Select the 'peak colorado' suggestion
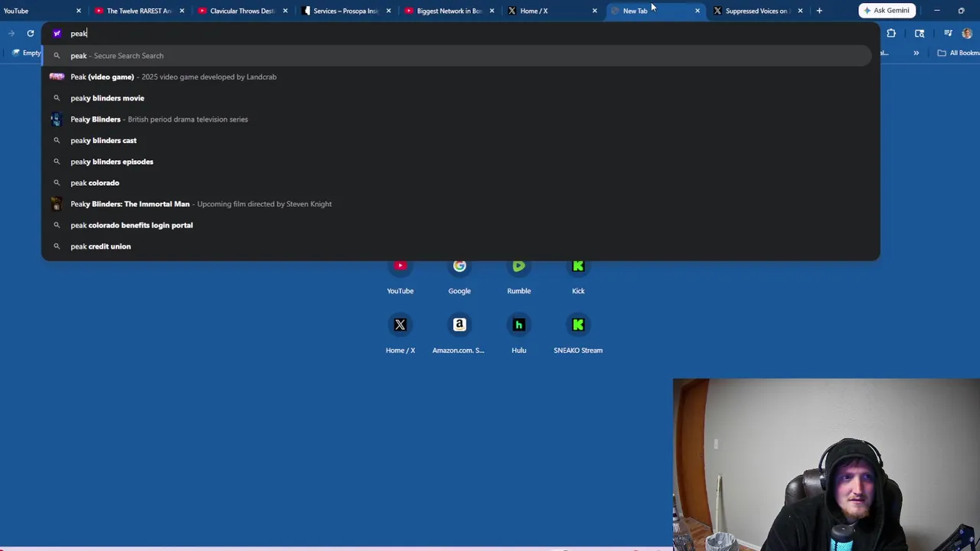The image size is (980, 551). tap(457, 183)
